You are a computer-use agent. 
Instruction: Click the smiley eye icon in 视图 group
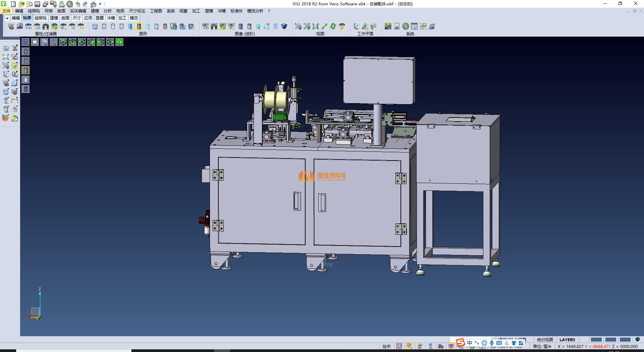coord(342,27)
